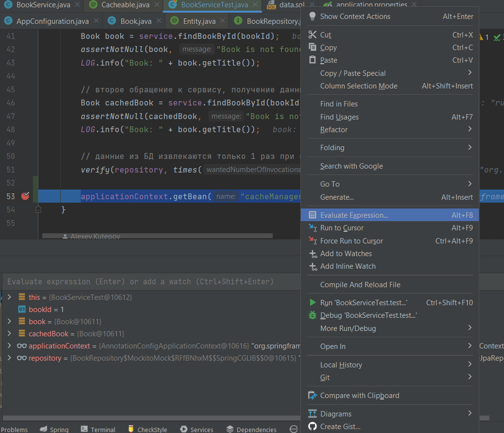Expand the 'book' variable node
This screenshot has width=504, height=433.
point(9,321)
